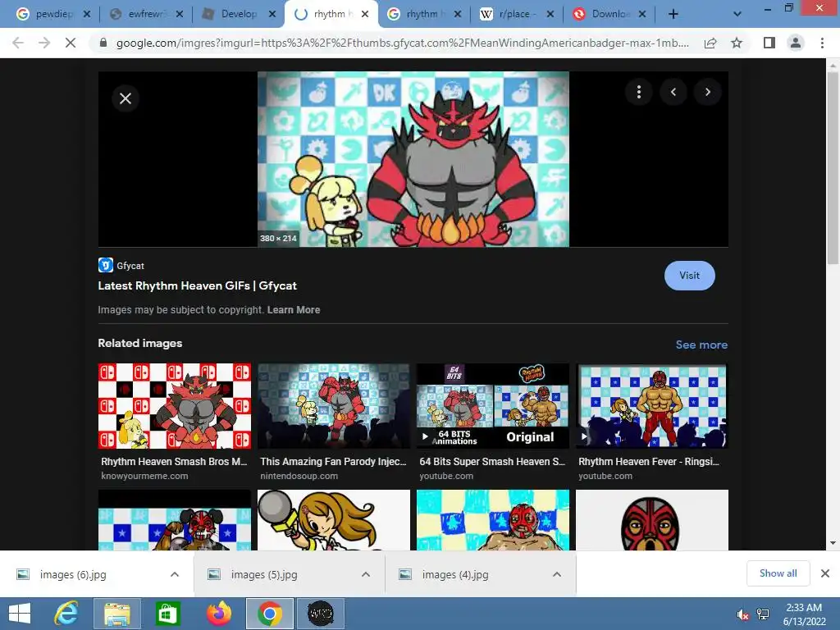This screenshot has width=840, height=630.
Task: Close the Develop tab
Action: pyautogui.click(x=272, y=15)
